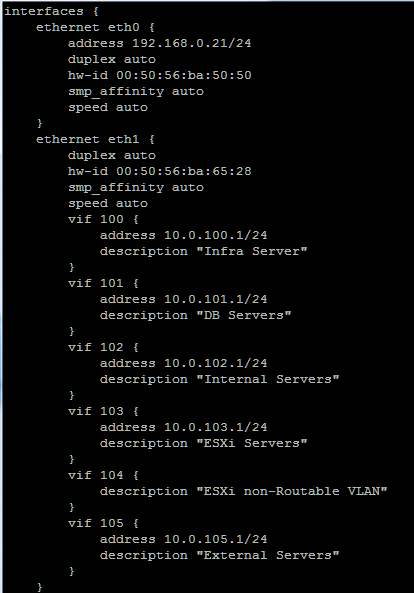Click the 'ethernet eth1' line
The image size is (414, 593).
click(95, 139)
